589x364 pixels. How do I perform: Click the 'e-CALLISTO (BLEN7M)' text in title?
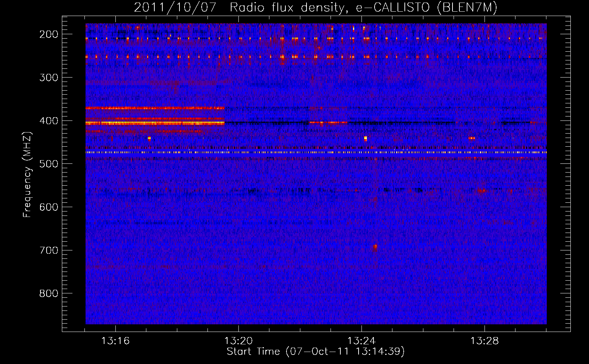(x=426, y=7)
